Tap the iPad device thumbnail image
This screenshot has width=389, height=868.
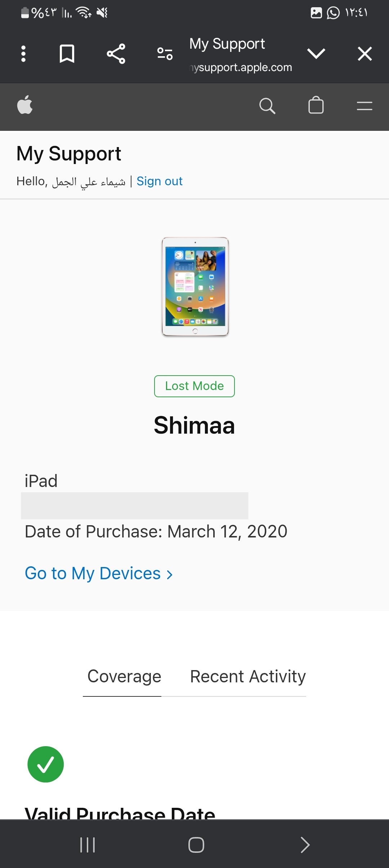[x=195, y=287]
